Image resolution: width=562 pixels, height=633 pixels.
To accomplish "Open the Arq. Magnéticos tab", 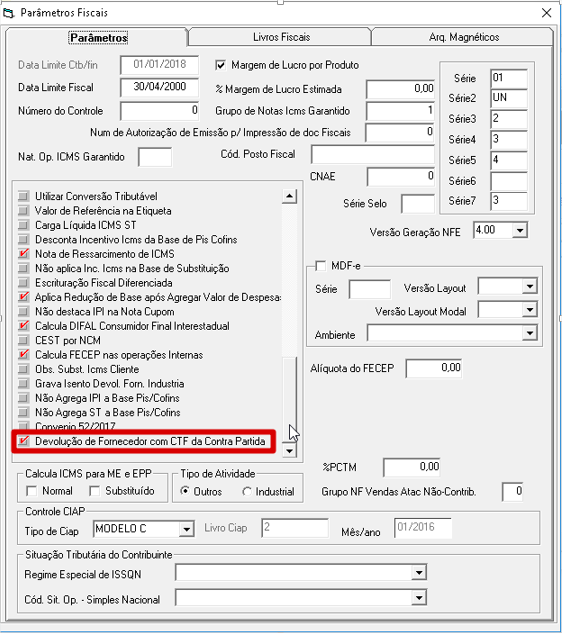I will [463, 37].
